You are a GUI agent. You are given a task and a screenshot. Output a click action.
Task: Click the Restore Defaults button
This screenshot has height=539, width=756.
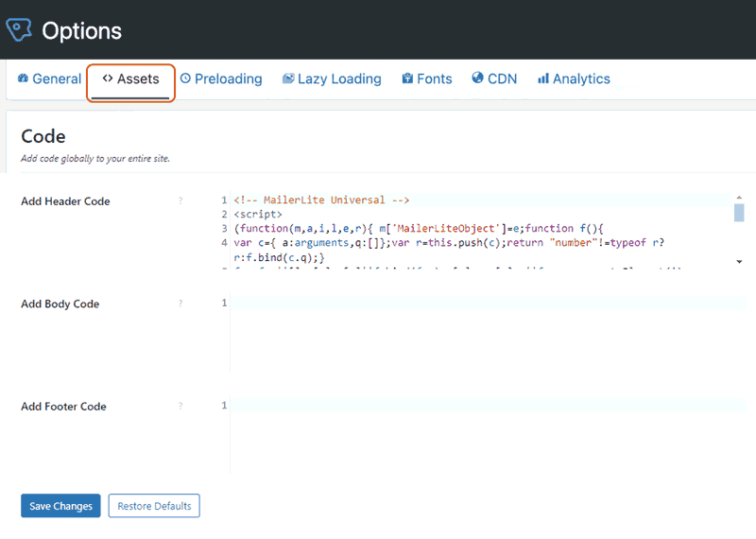point(154,506)
